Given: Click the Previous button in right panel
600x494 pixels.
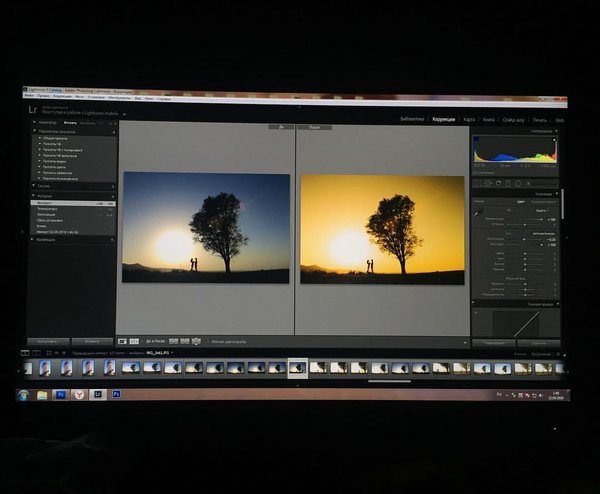Looking at the screenshot, I should pyautogui.click(x=499, y=342).
